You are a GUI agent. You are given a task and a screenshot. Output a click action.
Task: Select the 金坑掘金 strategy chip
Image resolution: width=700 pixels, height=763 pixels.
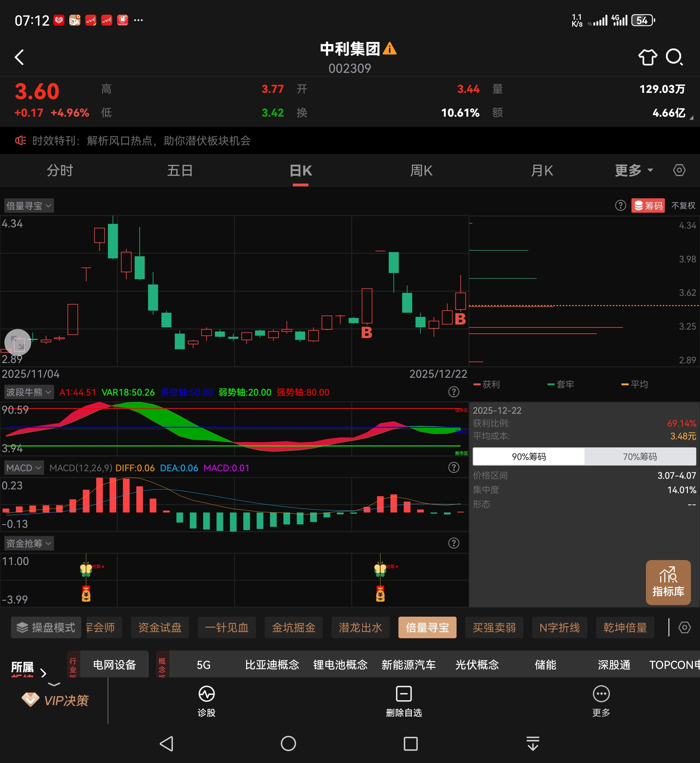tap(293, 627)
